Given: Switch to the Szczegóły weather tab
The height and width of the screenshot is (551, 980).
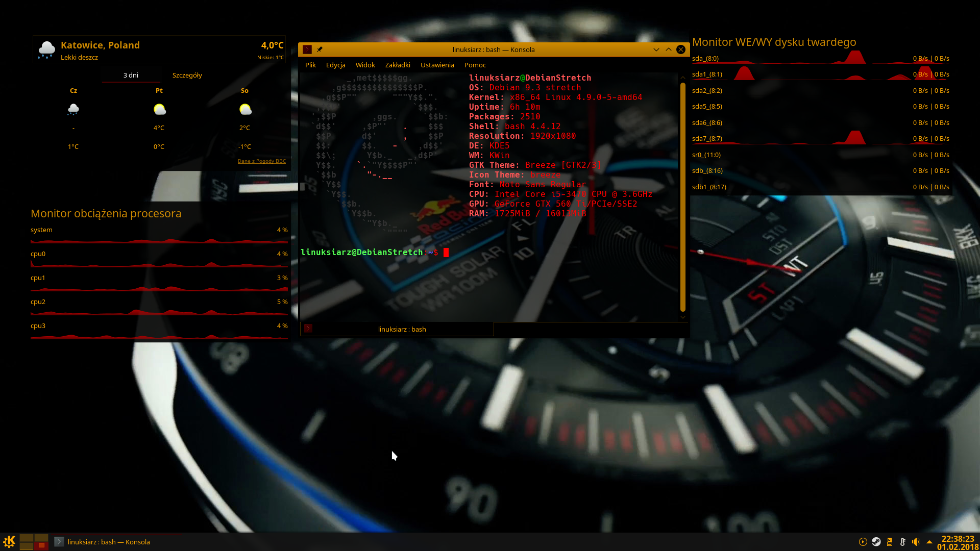Looking at the screenshot, I should click(x=187, y=75).
